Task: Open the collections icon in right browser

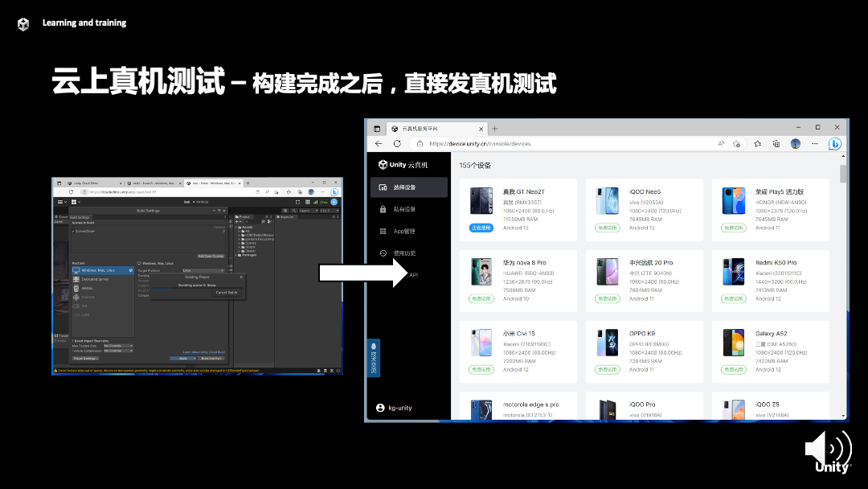Action: tap(776, 143)
